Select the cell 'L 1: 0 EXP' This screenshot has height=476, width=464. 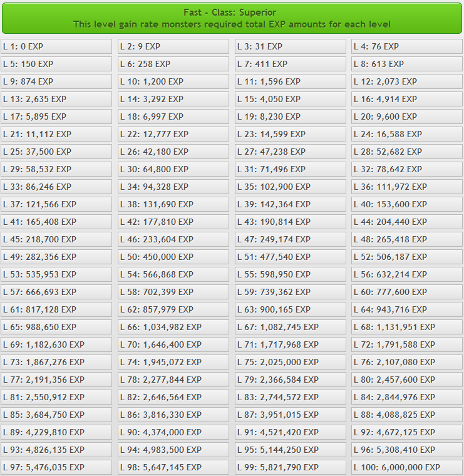tap(56, 46)
